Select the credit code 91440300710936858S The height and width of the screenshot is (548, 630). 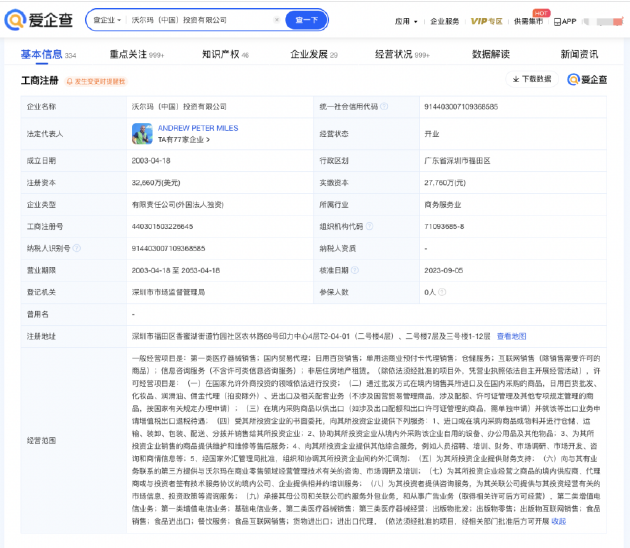coord(461,107)
